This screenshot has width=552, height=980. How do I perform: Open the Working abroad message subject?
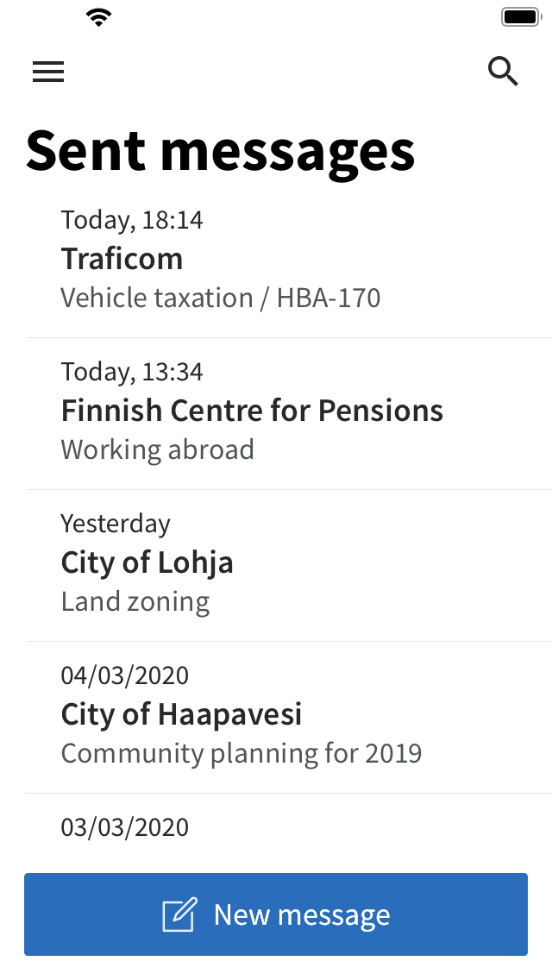158,449
